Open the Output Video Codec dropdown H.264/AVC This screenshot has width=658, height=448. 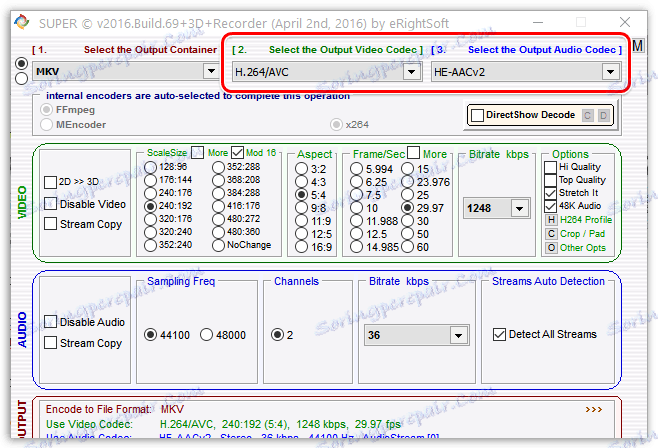tap(412, 72)
